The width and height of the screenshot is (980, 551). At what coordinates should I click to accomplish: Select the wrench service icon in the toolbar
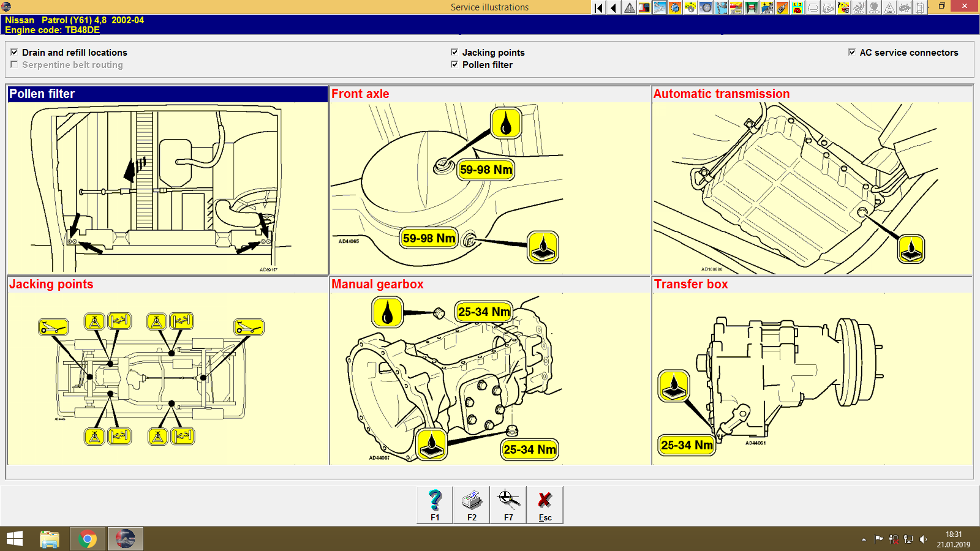(x=659, y=7)
